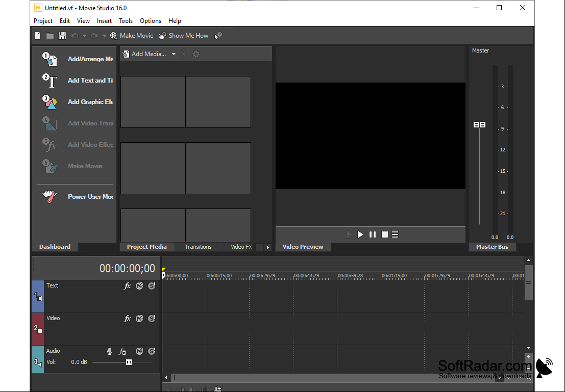Stop the video preview playback
Screen dimensions: 565x392
pyautogui.click(x=385, y=234)
